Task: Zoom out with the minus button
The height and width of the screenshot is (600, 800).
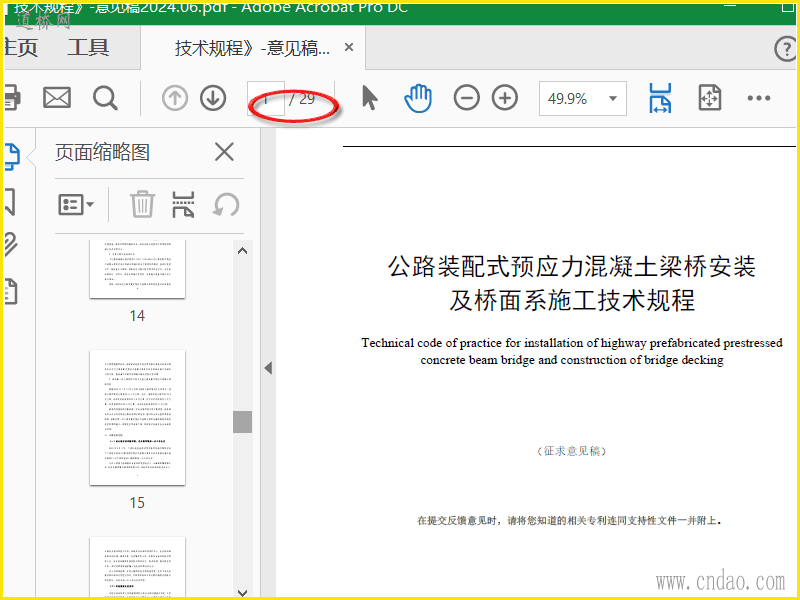Action: click(467, 98)
